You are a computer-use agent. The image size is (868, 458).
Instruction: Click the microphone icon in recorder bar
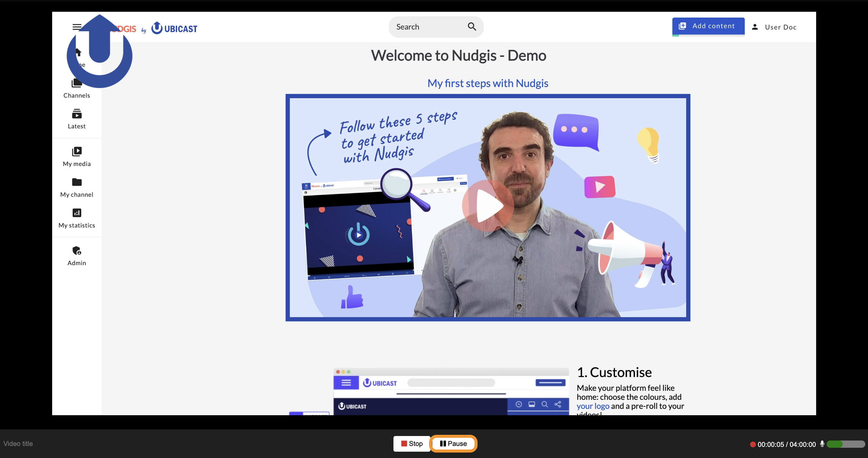(822, 444)
